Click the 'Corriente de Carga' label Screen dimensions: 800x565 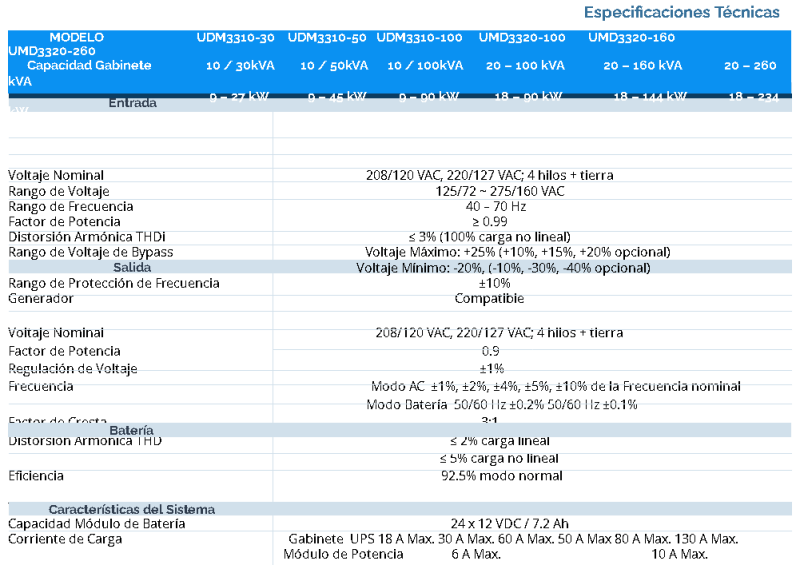65,540
